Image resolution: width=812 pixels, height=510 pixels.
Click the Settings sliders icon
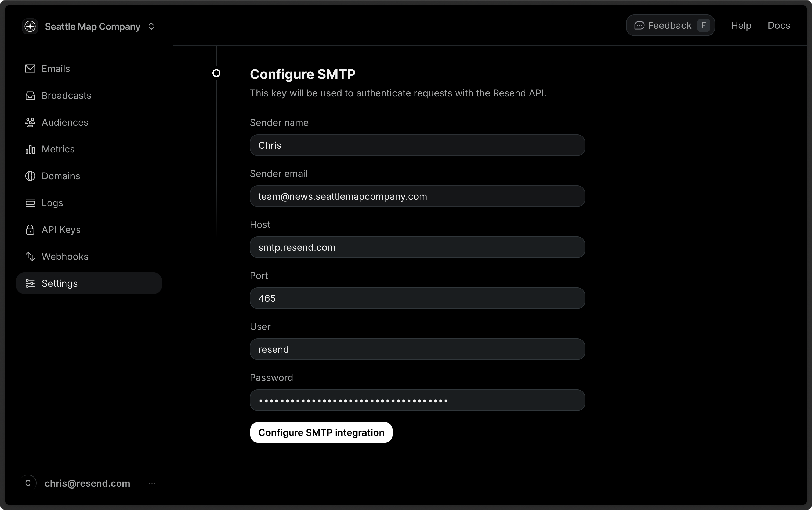pos(30,283)
